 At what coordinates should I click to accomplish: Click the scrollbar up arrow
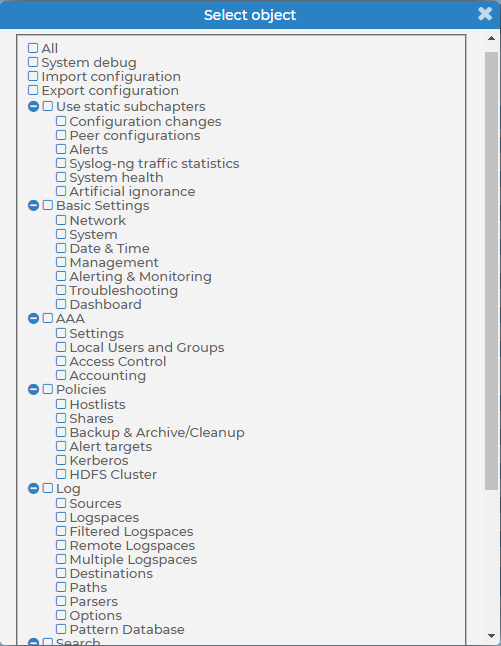pyautogui.click(x=491, y=38)
